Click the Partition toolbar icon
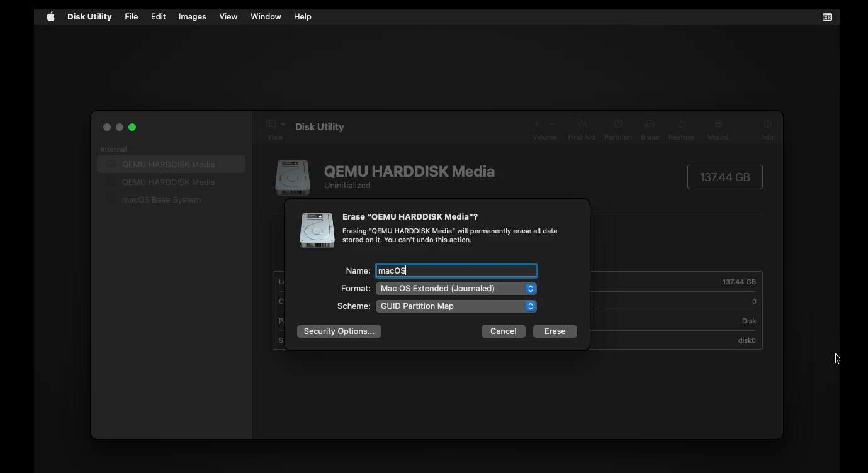 pyautogui.click(x=617, y=125)
